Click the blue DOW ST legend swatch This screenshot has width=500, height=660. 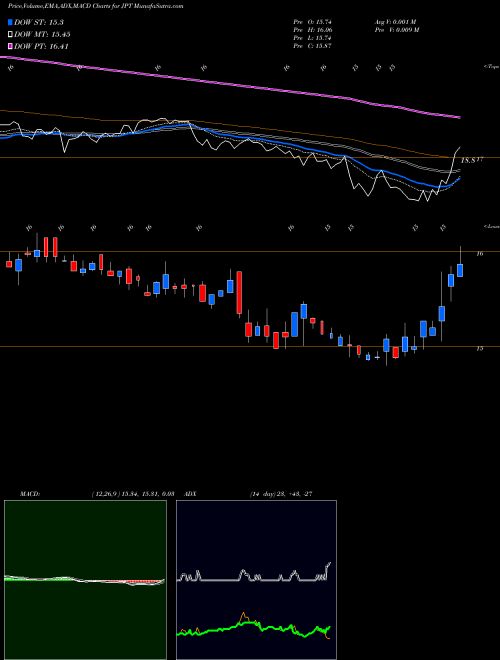[11, 22]
